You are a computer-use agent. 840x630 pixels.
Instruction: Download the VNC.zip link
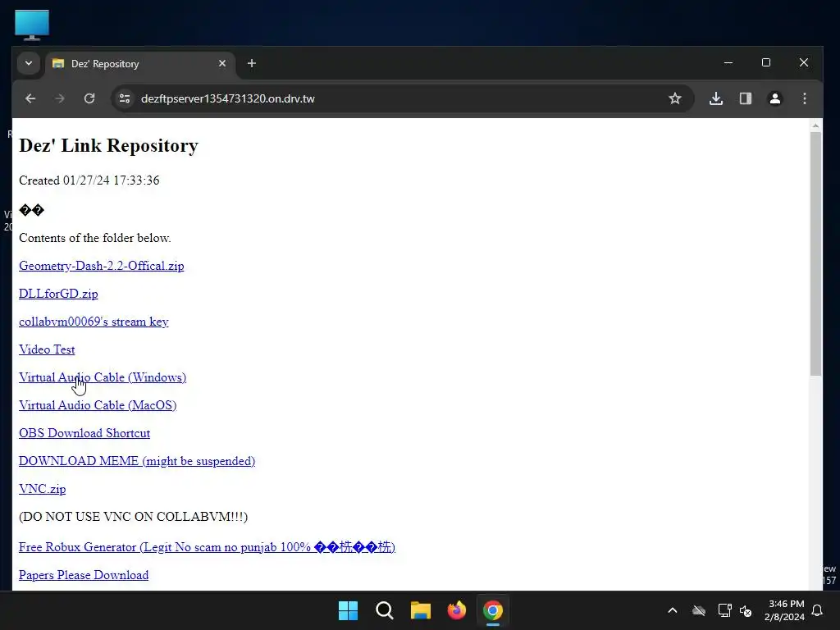coord(43,489)
